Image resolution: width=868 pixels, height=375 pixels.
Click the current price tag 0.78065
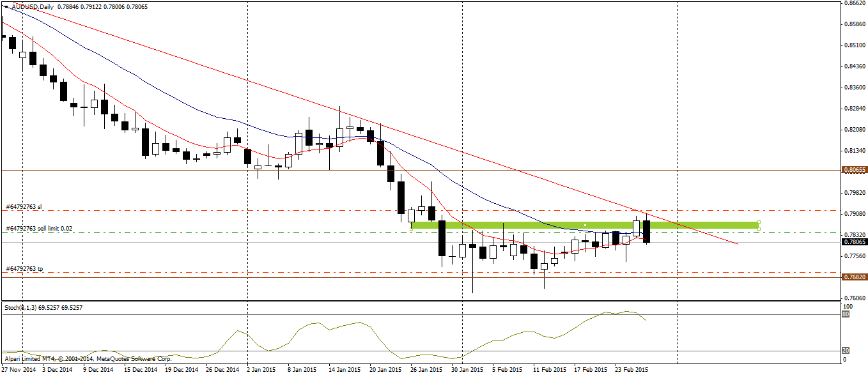click(x=855, y=242)
